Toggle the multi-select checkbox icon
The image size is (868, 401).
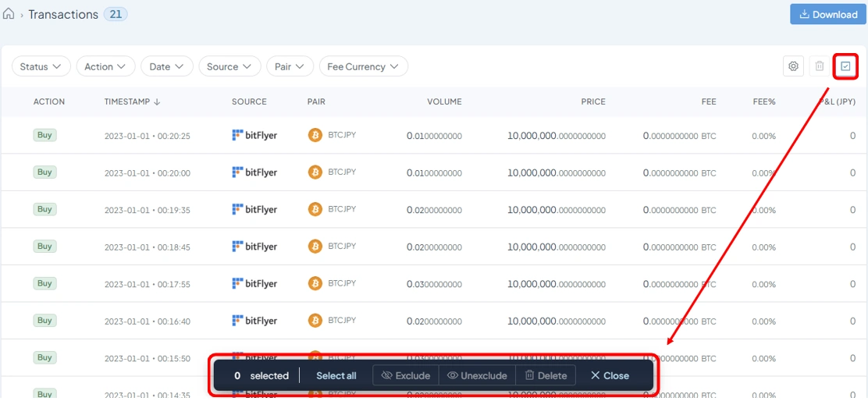[845, 66]
